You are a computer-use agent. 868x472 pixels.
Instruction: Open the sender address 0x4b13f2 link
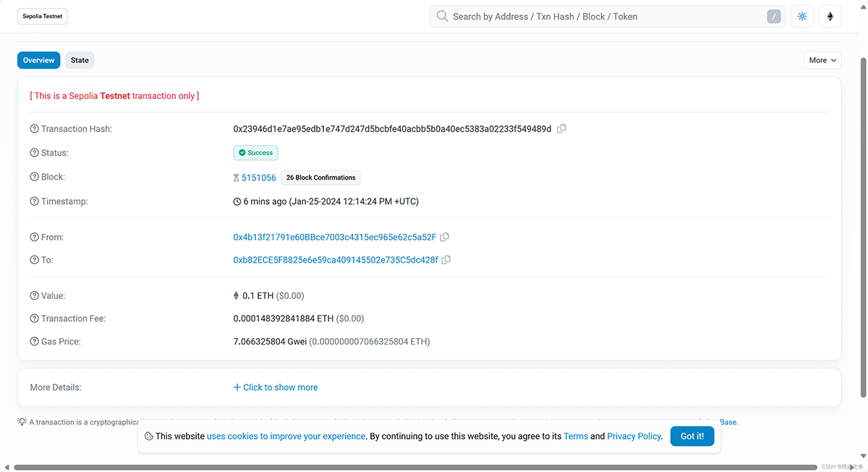[x=334, y=237]
